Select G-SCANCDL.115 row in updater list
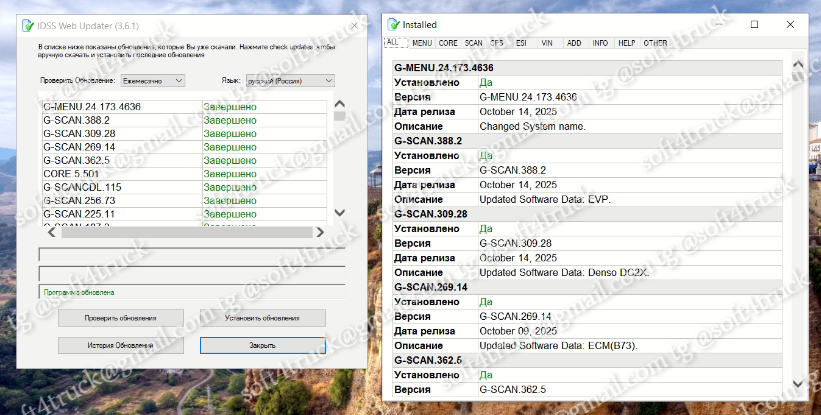Image resolution: width=821 pixels, height=415 pixels. click(184, 187)
